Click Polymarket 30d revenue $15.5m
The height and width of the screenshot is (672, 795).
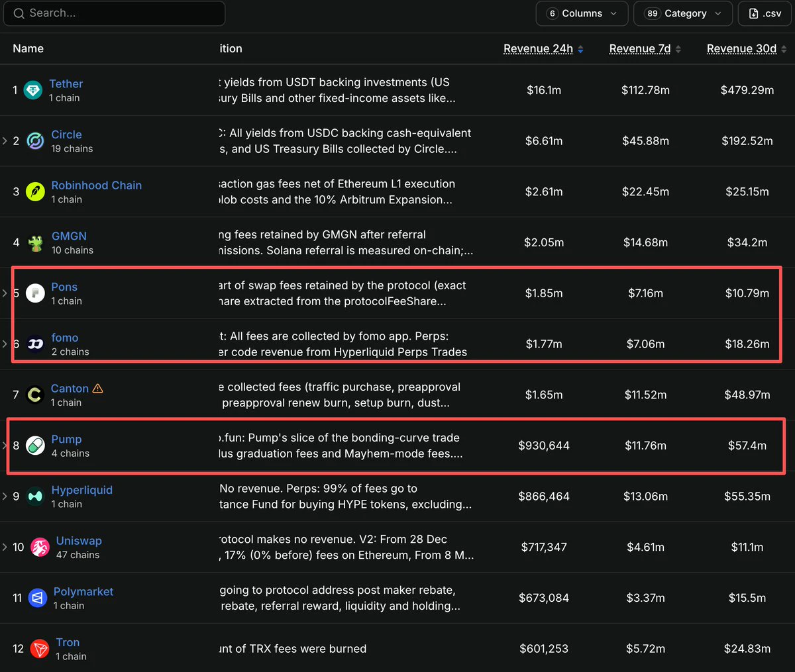point(747,598)
